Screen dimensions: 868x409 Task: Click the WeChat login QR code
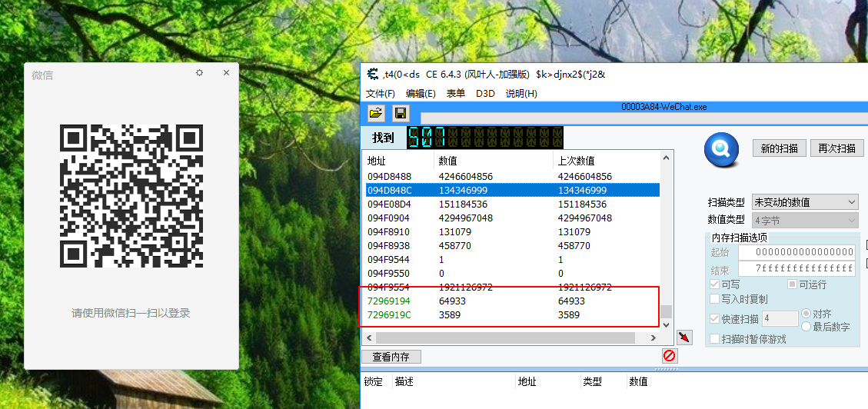131,196
